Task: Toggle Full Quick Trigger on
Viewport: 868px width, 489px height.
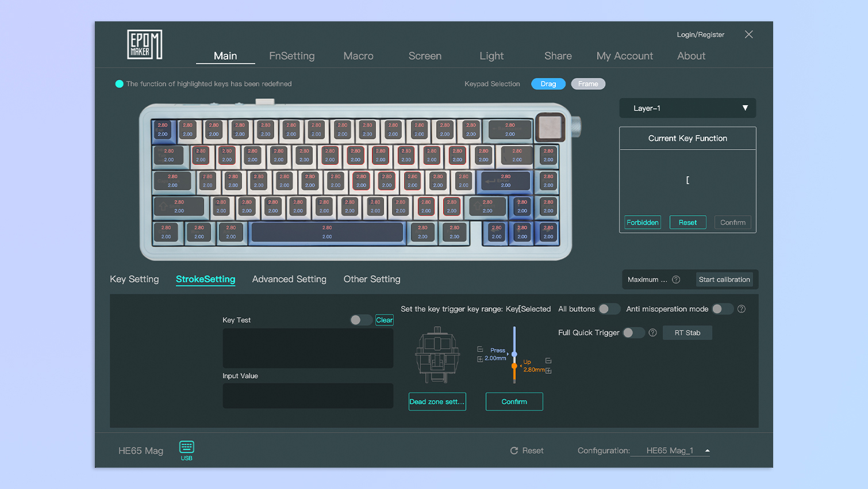Action: pyautogui.click(x=633, y=333)
